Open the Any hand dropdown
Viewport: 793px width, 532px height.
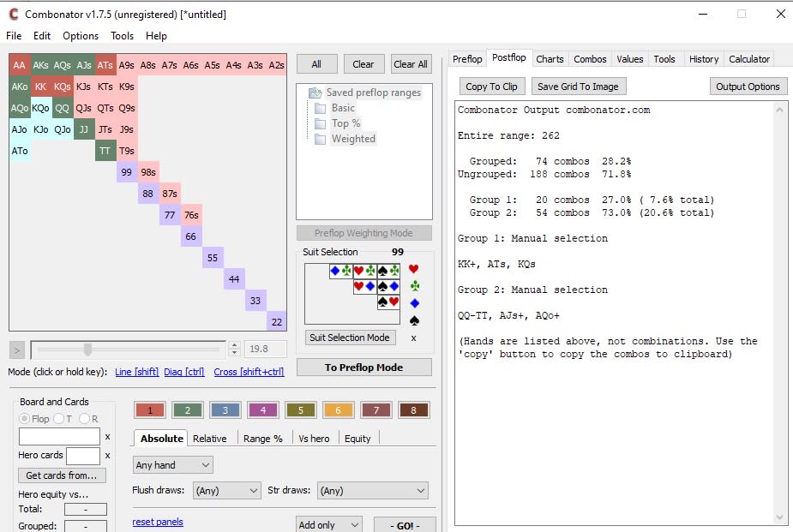[172, 465]
